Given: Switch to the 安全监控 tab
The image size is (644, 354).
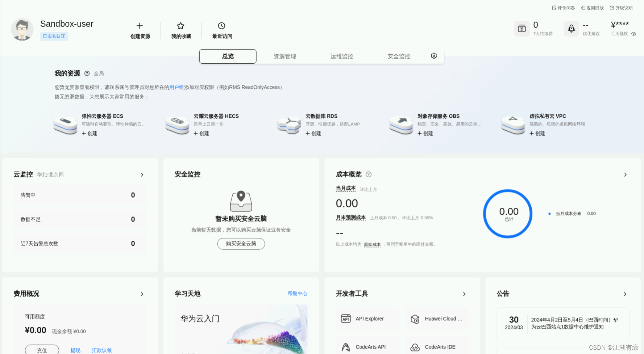Looking at the screenshot, I should (x=398, y=56).
